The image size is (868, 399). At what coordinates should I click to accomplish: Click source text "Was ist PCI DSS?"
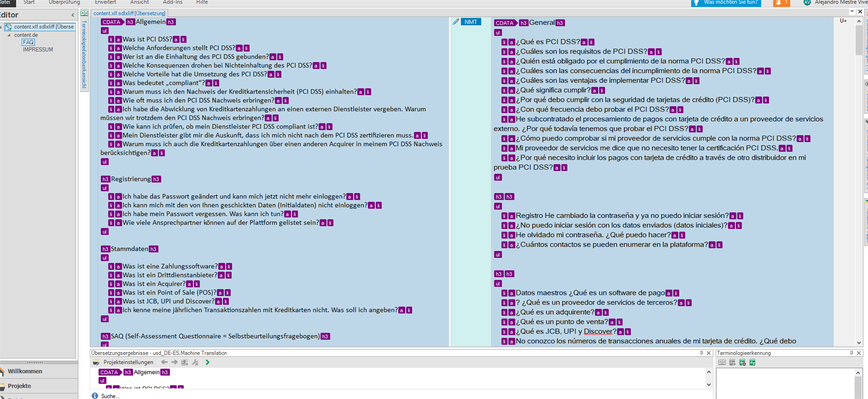[147, 39]
